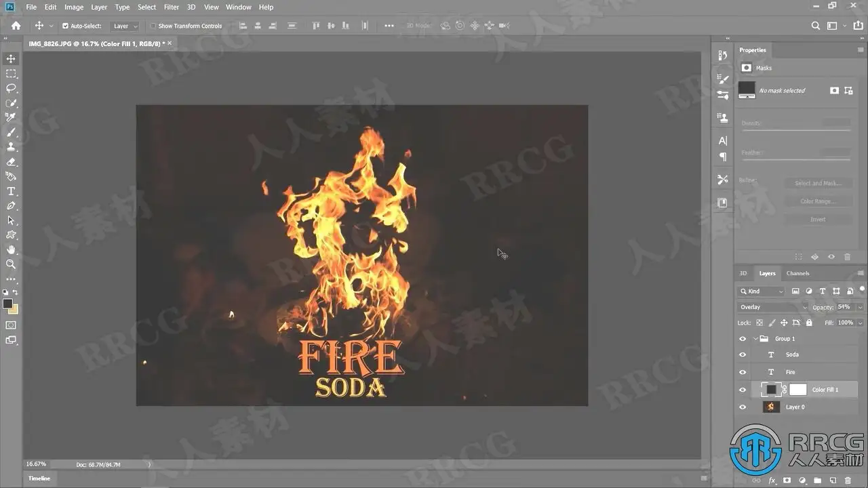Hide Layer 0 visibility eye
868x488 pixels.
(x=743, y=407)
